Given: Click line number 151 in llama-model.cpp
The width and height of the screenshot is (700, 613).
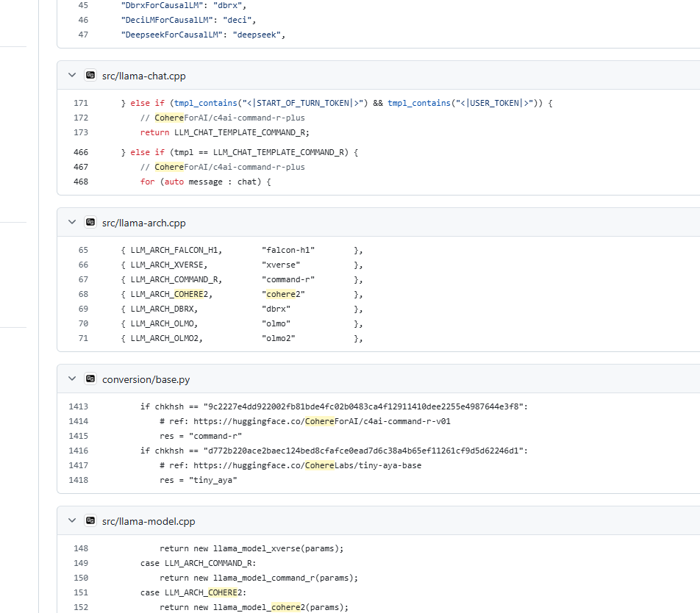Looking at the screenshot, I should tap(81, 592).
